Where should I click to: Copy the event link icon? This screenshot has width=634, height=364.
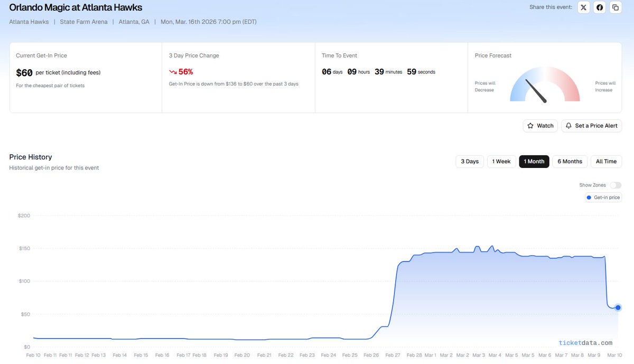tap(616, 7)
